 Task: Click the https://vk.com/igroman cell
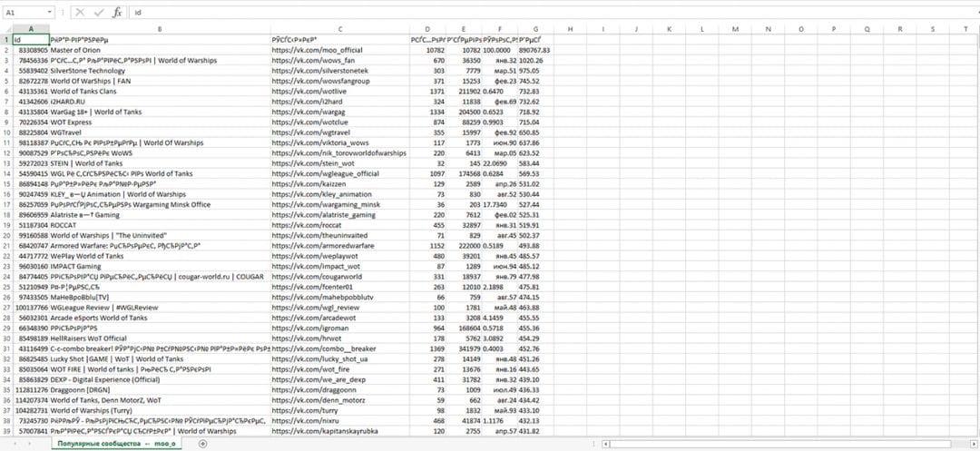point(340,328)
